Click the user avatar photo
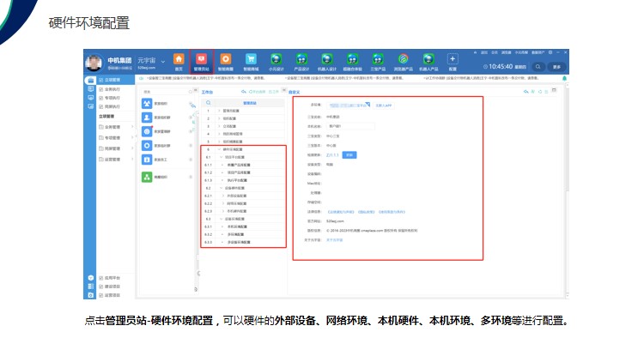 tap(94, 63)
